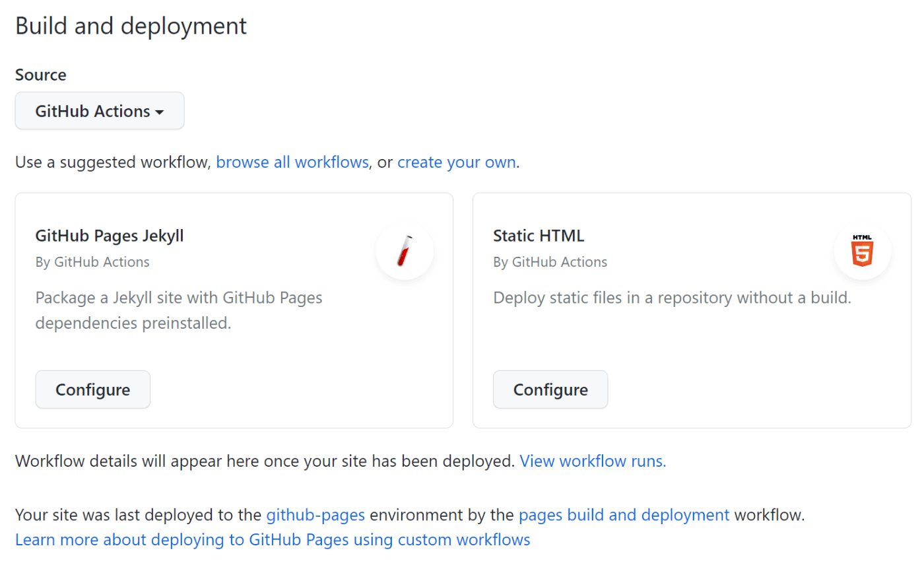
Task: Open View workflow runs link
Action: tap(593, 461)
